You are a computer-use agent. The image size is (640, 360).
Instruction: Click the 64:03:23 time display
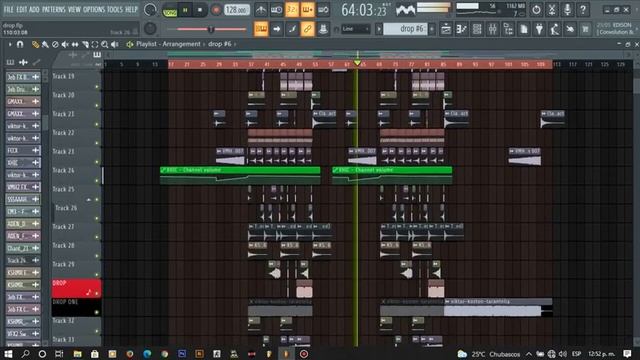click(363, 10)
